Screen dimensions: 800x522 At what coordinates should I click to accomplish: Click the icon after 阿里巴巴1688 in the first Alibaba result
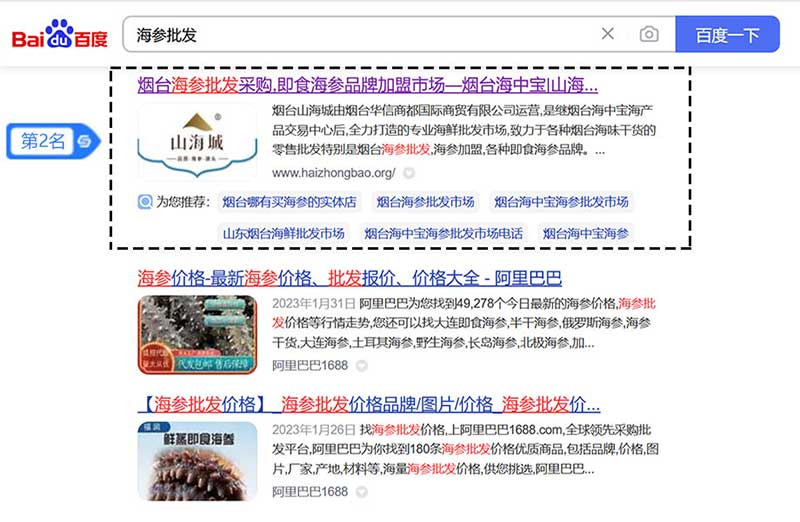tap(362, 366)
